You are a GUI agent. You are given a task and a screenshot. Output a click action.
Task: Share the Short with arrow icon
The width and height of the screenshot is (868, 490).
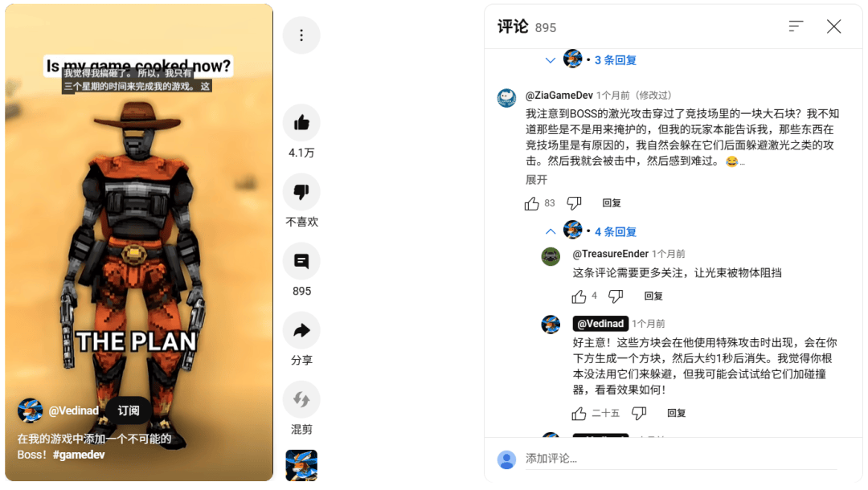coord(301,330)
